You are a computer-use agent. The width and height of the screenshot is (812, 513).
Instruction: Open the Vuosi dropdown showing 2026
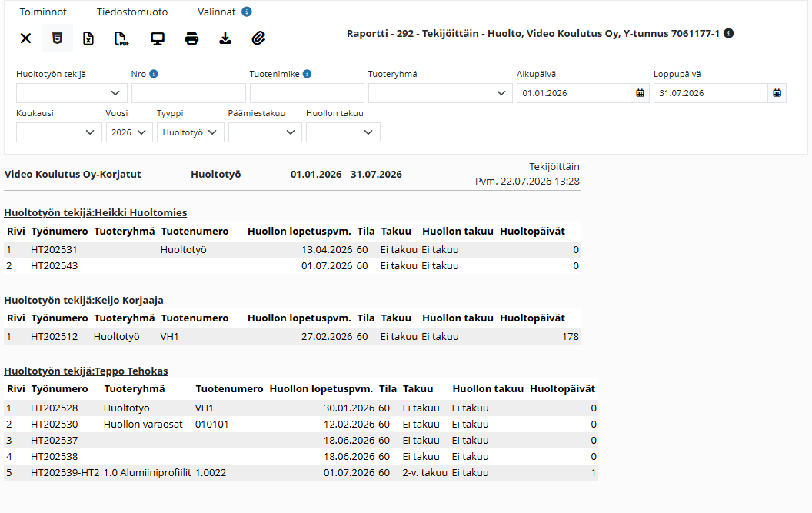coord(129,132)
